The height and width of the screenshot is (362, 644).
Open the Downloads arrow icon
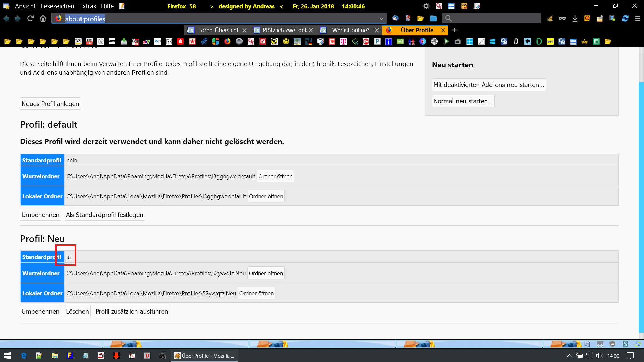pyautogui.click(x=575, y=18)
